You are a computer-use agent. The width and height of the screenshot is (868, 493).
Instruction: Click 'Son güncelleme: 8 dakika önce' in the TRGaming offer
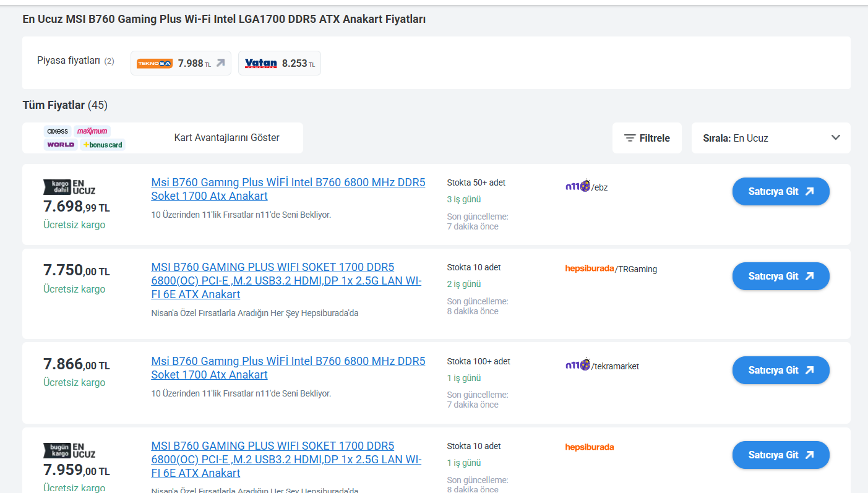[x=478, y=306]
